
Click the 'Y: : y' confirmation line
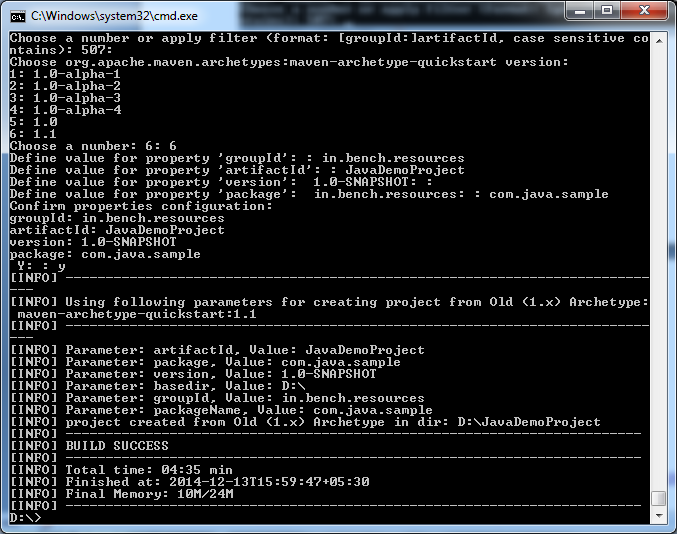[x=41, y=266]
